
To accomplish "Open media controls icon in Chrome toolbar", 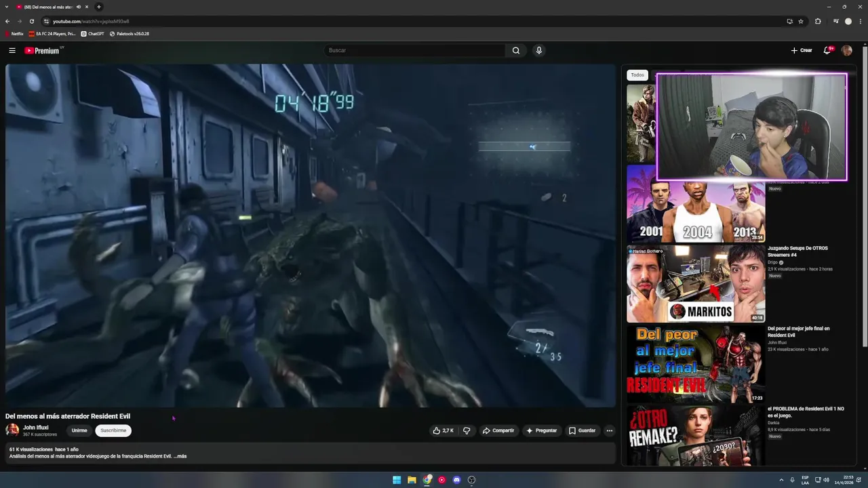I will 835,21.
